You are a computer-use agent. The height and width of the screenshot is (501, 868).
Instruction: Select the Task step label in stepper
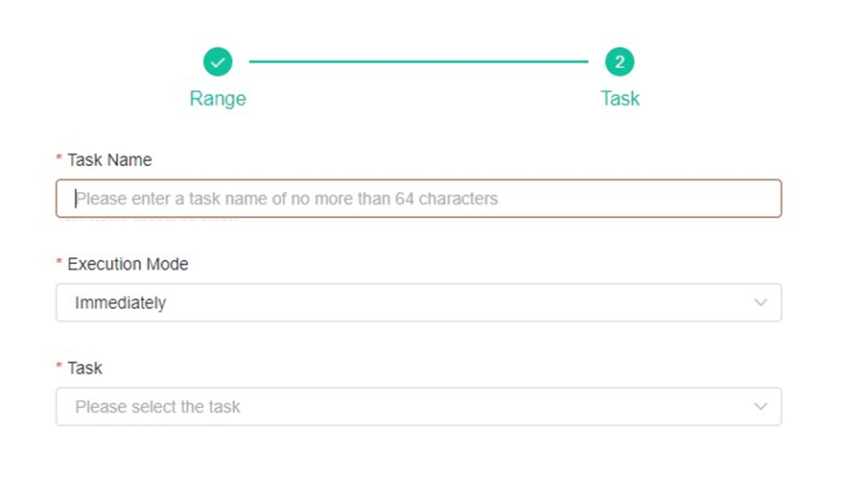point(620,99)
